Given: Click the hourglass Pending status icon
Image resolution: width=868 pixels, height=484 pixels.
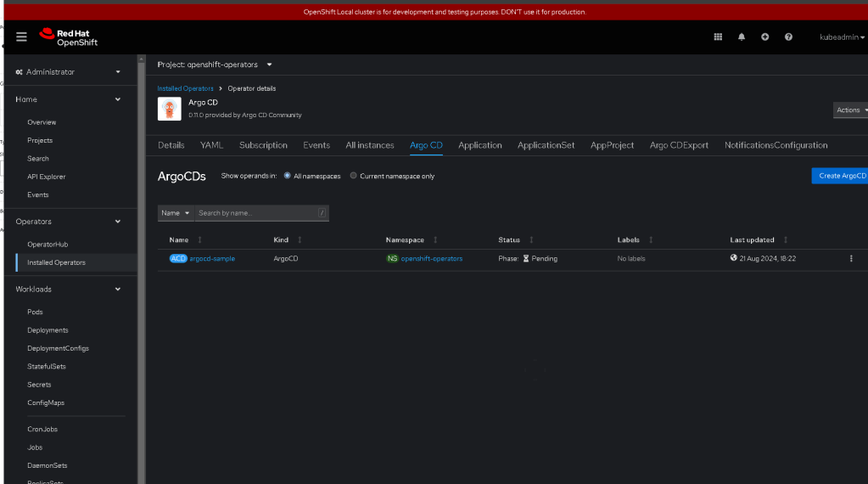Looking at the screenshot, I should pos(526,259).
